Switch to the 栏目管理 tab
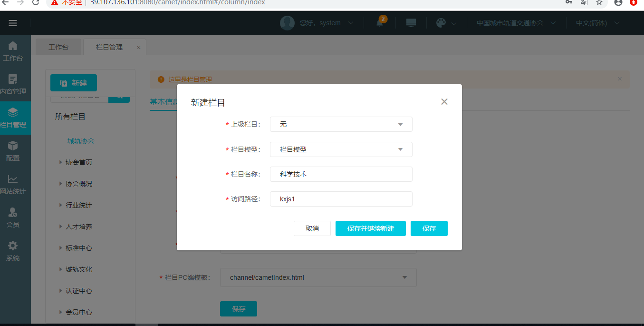This screenshot has width=644, height=326. point(109,47)
